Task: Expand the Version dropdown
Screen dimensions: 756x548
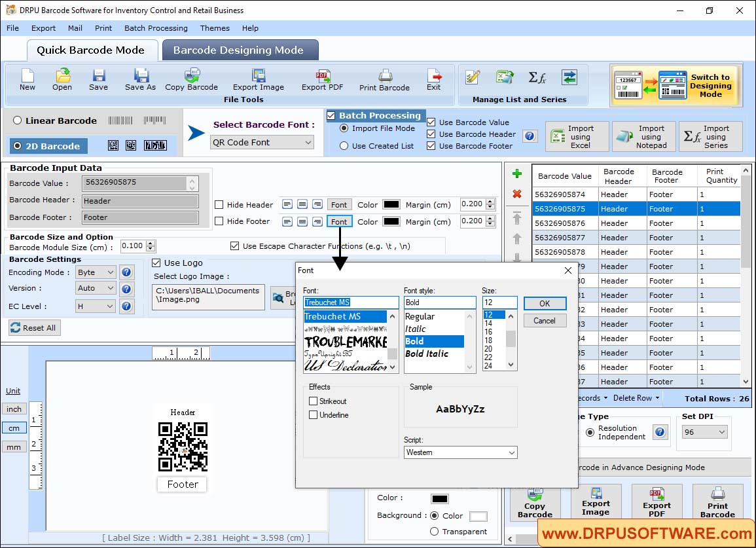Action: [x=96, y=289]
